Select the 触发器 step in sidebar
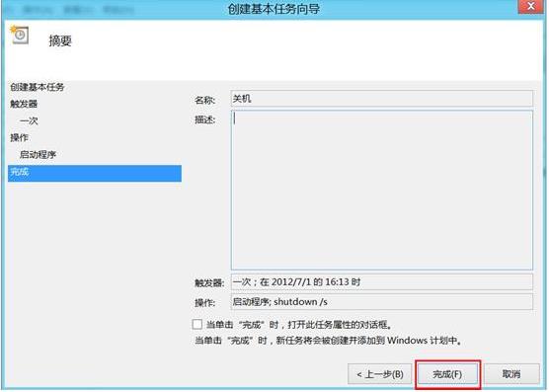Screen dimensions: 549x392 tap(24, 104)
